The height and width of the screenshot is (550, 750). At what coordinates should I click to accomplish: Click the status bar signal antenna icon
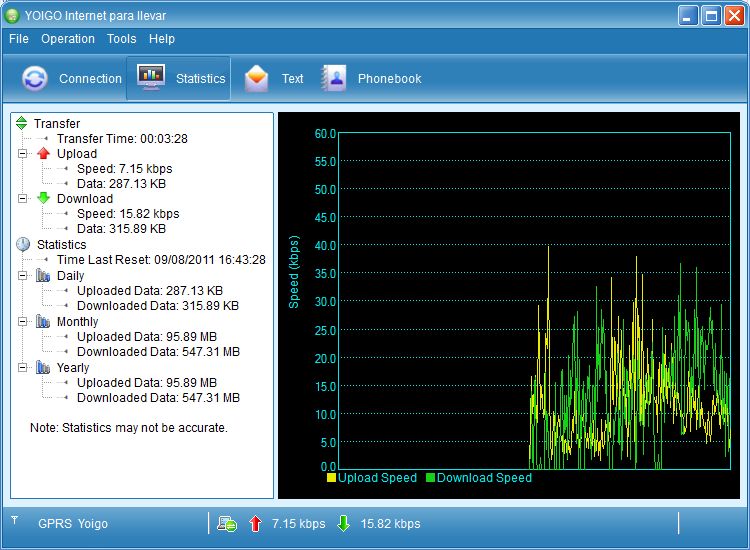[x=14, y=520]
